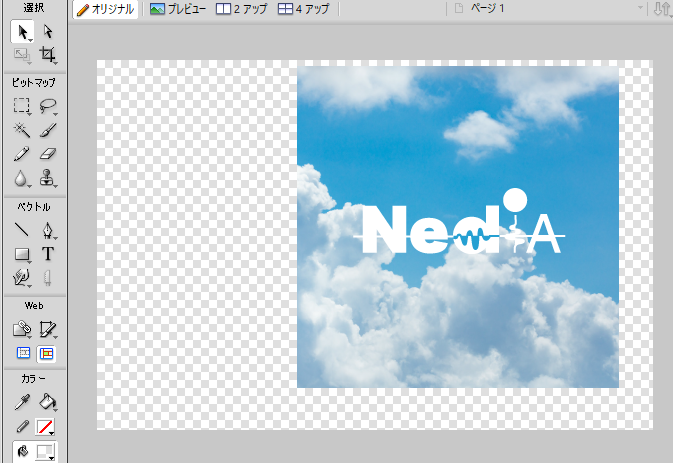
Task: Activate the stroke color pencil icon
Action: (22, 427)
